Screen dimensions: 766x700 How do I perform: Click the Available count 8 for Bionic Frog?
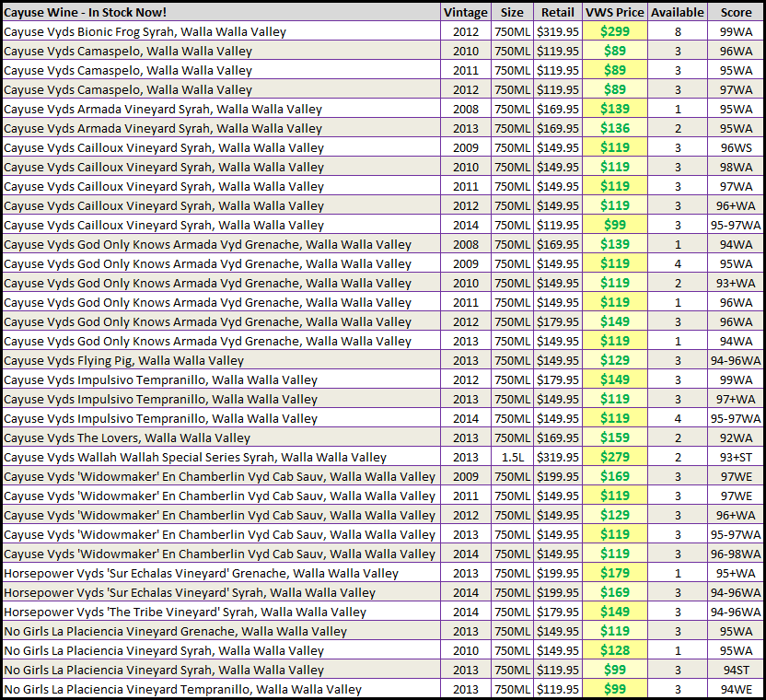[678, 31]
